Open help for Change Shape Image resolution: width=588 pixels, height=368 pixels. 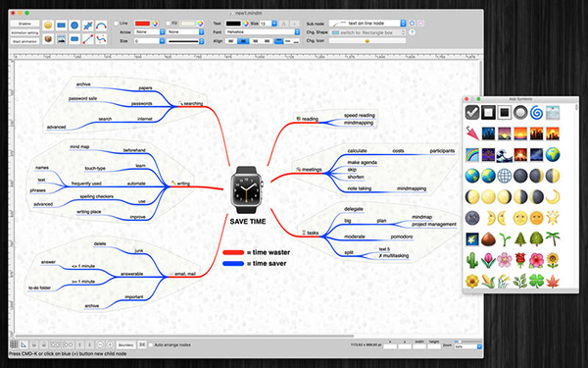pos(412,32)
